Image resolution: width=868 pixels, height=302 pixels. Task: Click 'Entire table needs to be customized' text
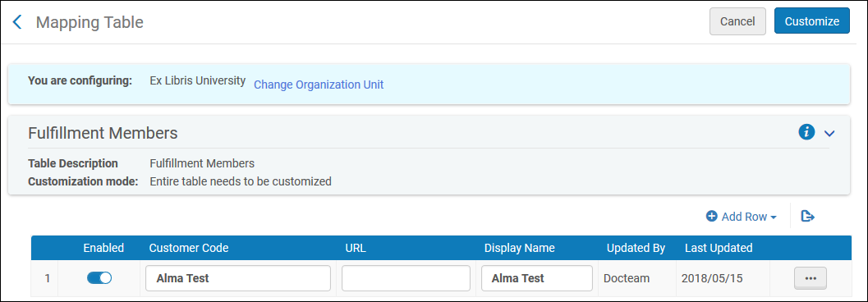point(241,181)
